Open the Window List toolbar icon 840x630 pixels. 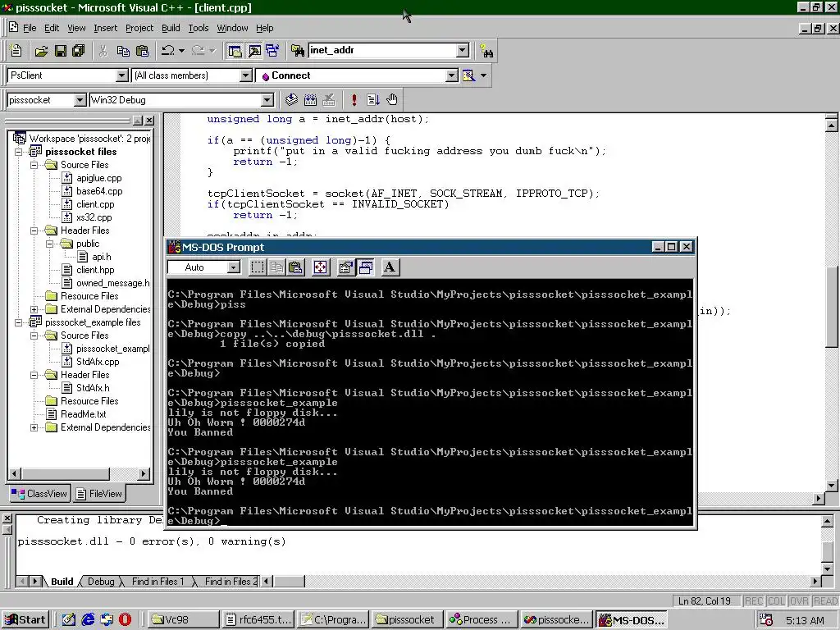[272, 51]
